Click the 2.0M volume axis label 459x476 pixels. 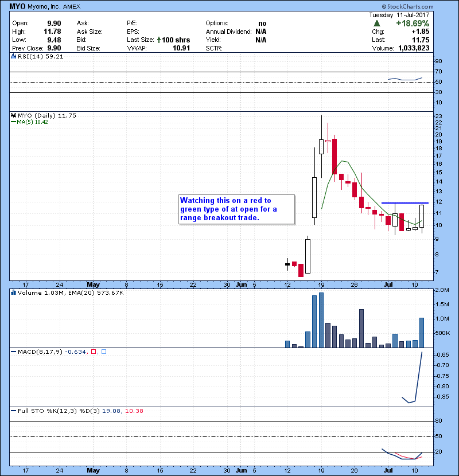pyautogui.click(x=442, y=290)
